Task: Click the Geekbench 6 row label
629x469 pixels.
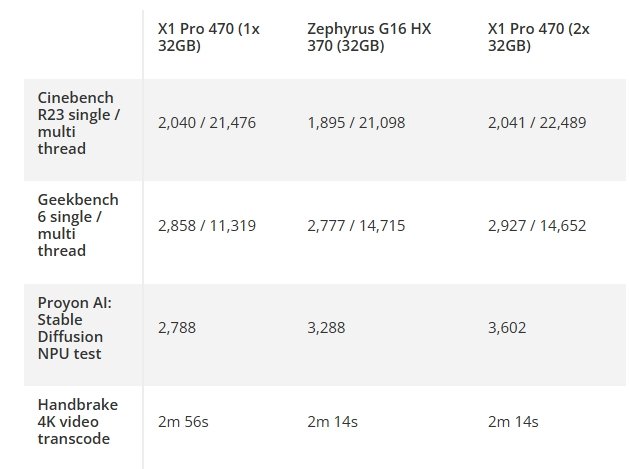Action: [x=75, y=226]
